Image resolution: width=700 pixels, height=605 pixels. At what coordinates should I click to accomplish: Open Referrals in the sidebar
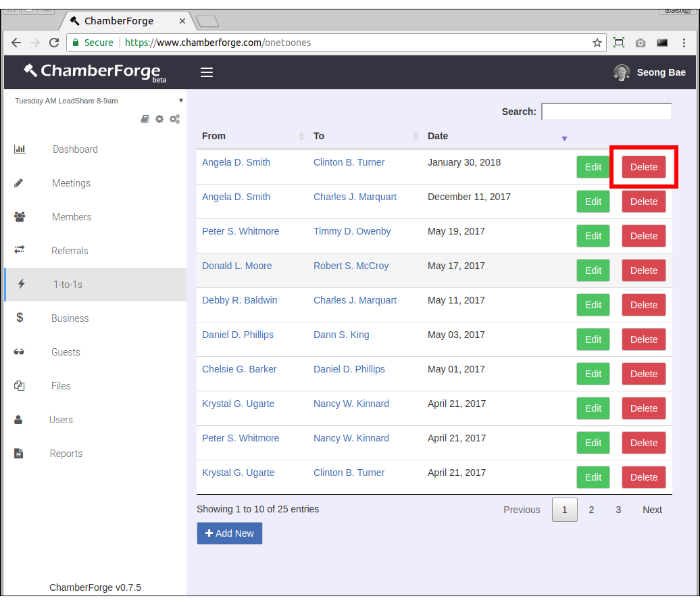coord(70,251)
